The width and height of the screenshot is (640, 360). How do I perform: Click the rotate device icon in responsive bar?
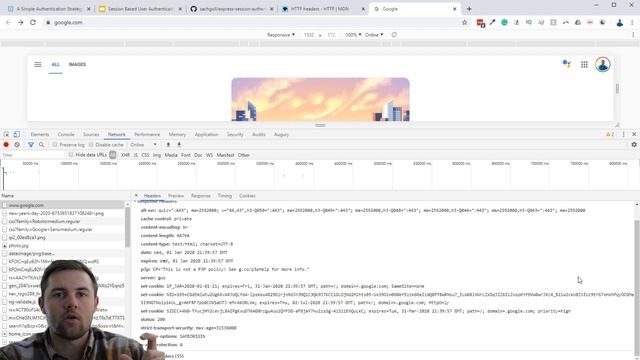[x=394, y=35]
